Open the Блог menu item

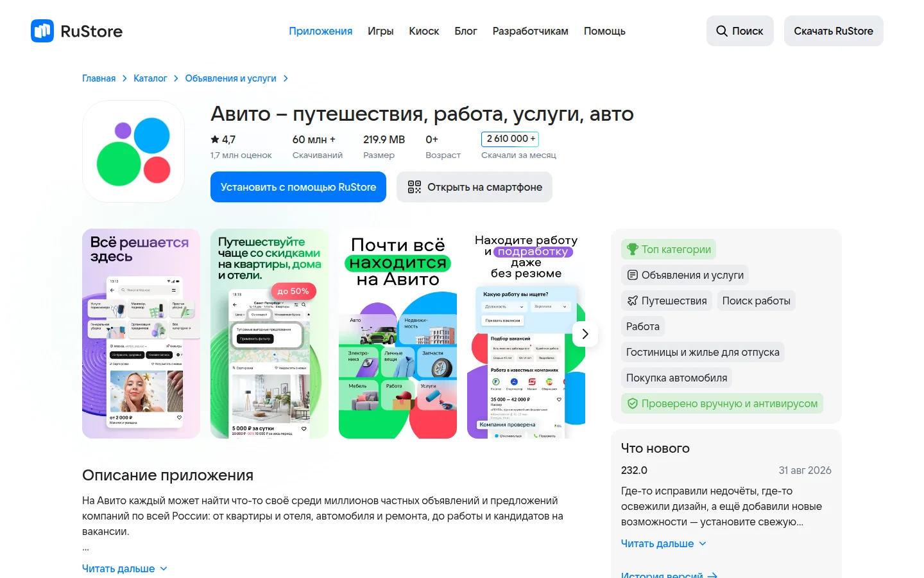click(x=466, y=31)
